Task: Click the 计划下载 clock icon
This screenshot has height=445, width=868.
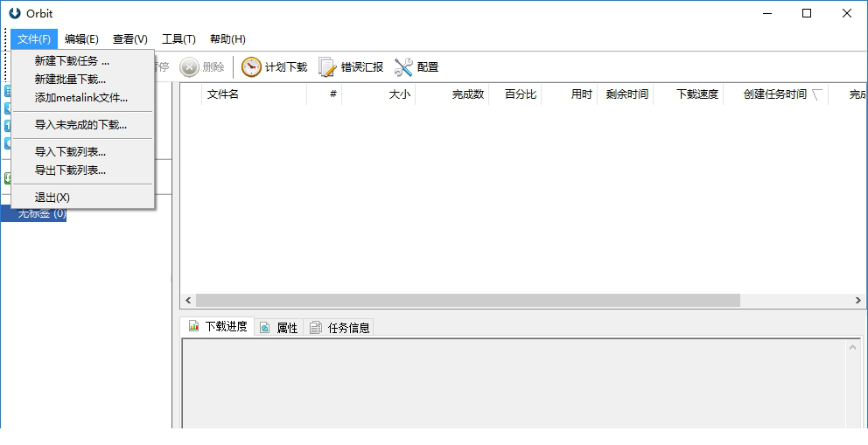Action: click(x=251, y=67)
